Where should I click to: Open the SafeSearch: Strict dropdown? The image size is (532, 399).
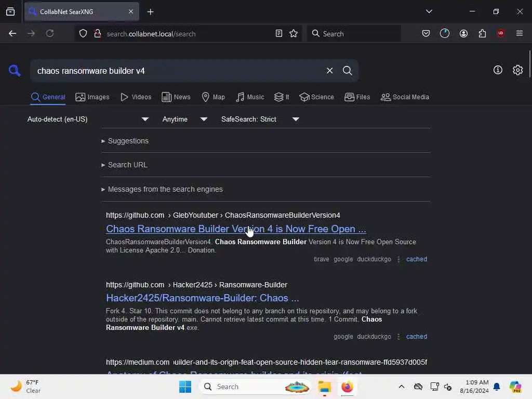[x=260, y=119]
